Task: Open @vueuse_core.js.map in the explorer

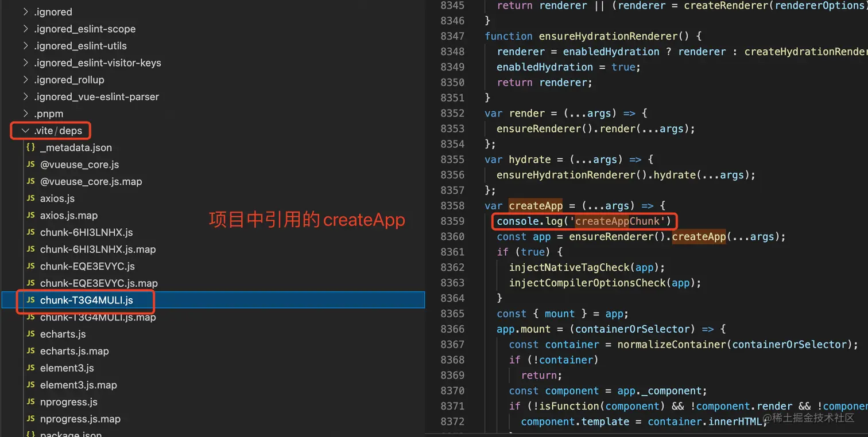Action: (91, 181)
